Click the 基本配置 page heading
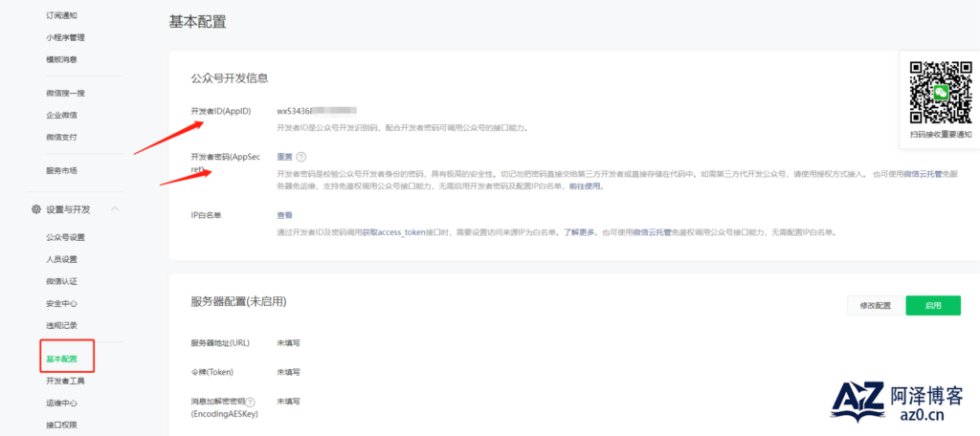The height and width of the screenshot is (436, 980). [197, 22]
